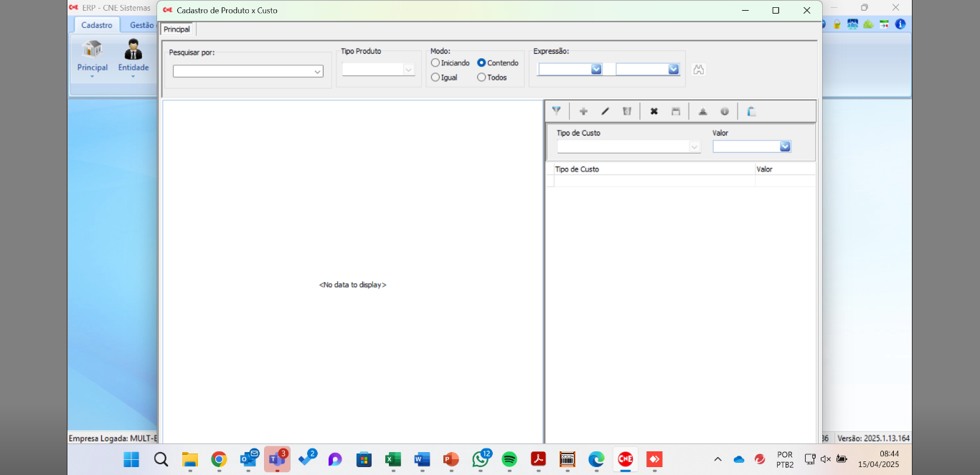The image size is (980, 475).
Task: Select the Iniciando radio button
Action: click(435, 63)
